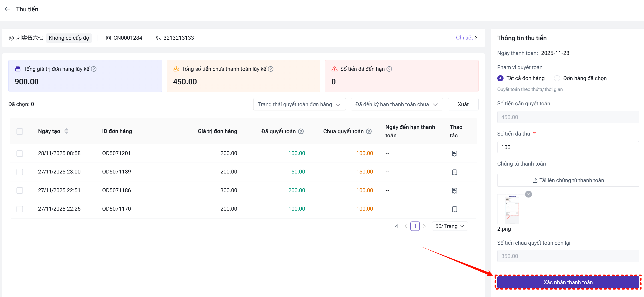Screen dimensions: 644x297
Task: Click help icon next to Đã quyết toán header
Action: point(301,131)
